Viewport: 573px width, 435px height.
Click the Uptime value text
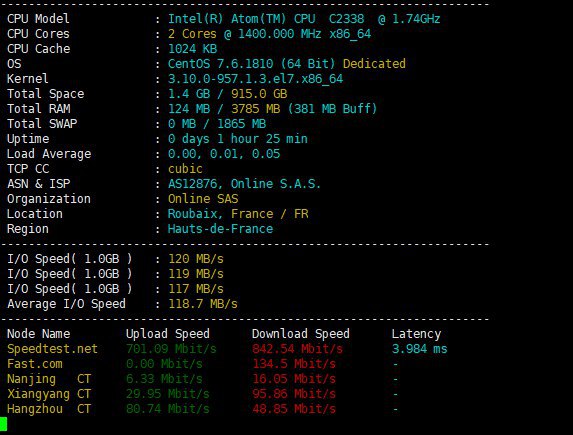[238, 139]
